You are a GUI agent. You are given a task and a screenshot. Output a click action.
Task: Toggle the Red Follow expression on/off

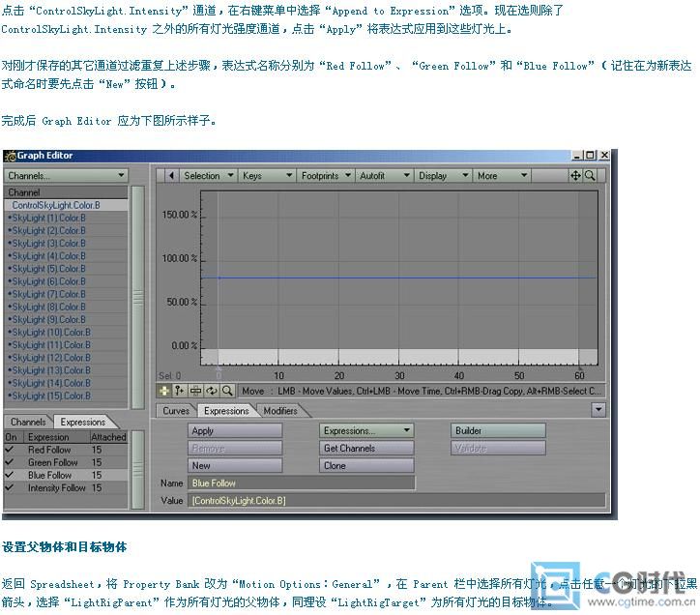point(10,450)
